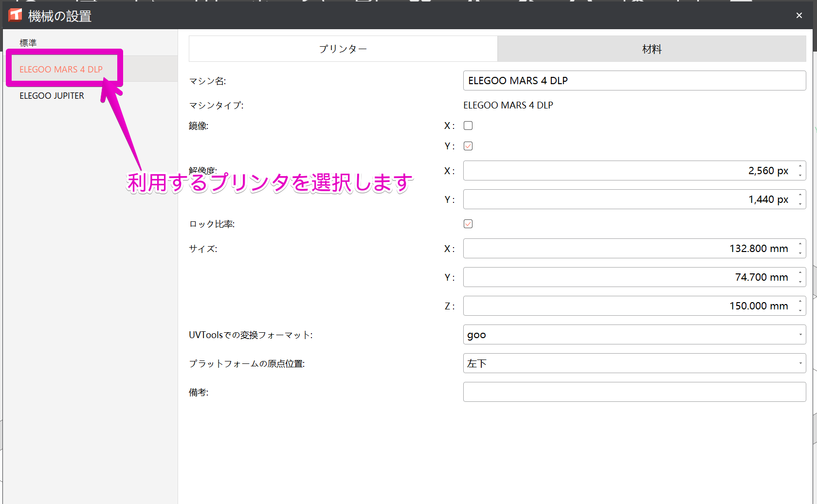Increase resolution Y with up arrow
Screen dimensions: 817x504
pyautogui.click(x=800, y=195)
